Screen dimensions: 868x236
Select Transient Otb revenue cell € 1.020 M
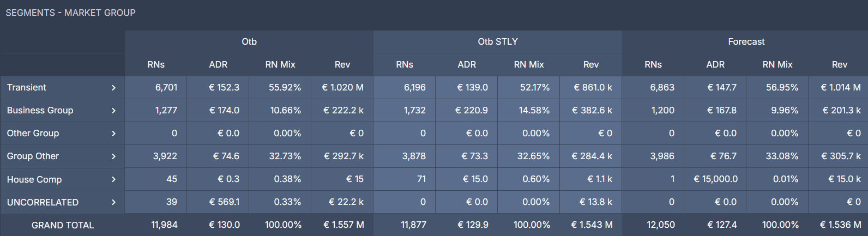[342, 88]
